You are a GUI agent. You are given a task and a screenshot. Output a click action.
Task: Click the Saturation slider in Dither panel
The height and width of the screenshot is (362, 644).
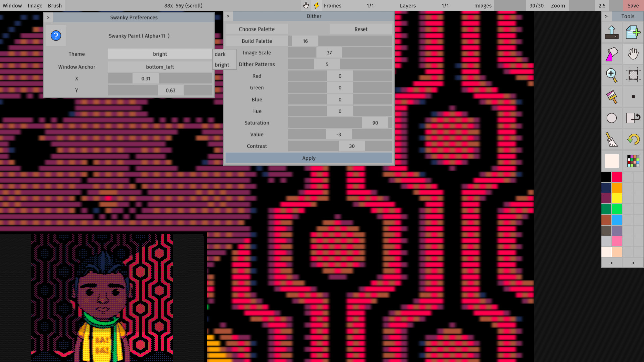click(340, 123)
